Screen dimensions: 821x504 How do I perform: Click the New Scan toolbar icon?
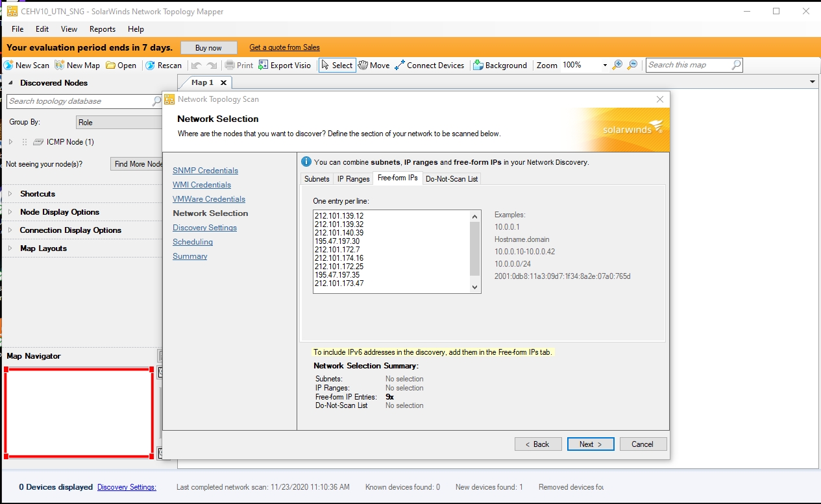(9, 66)
